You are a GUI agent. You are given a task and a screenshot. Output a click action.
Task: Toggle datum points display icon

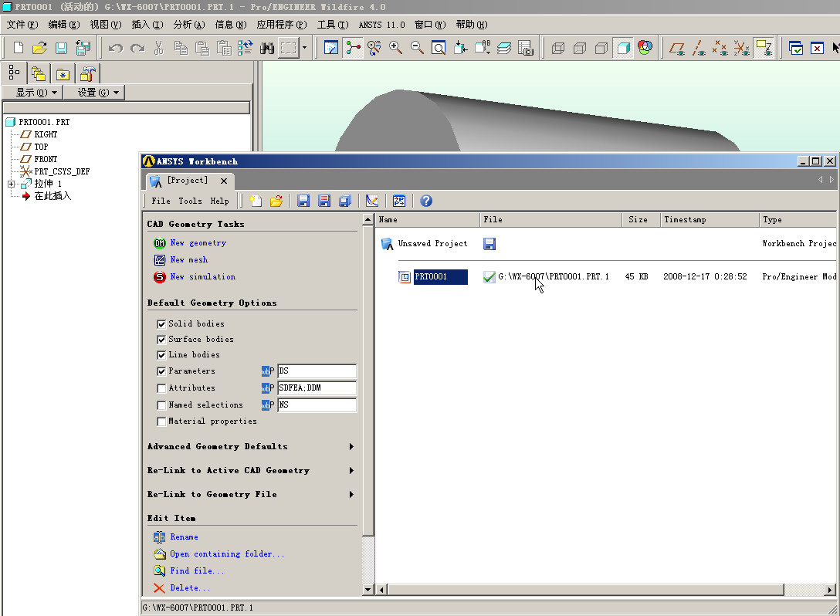(720, 48)
